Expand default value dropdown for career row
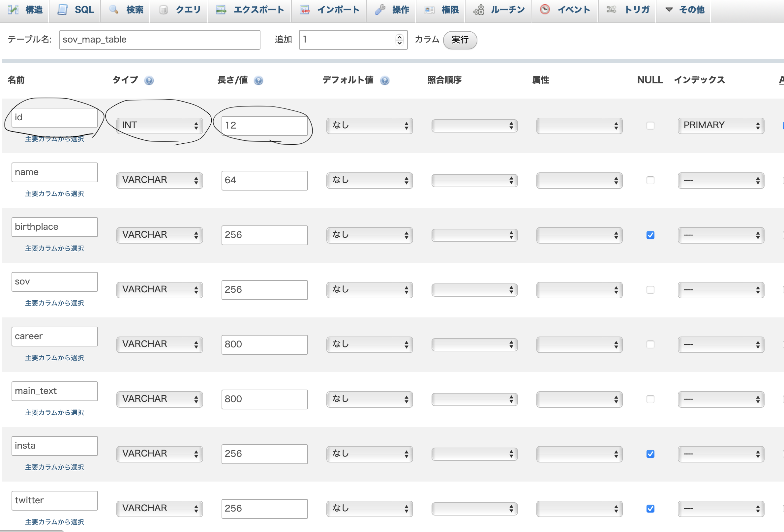 pos(369,344)
